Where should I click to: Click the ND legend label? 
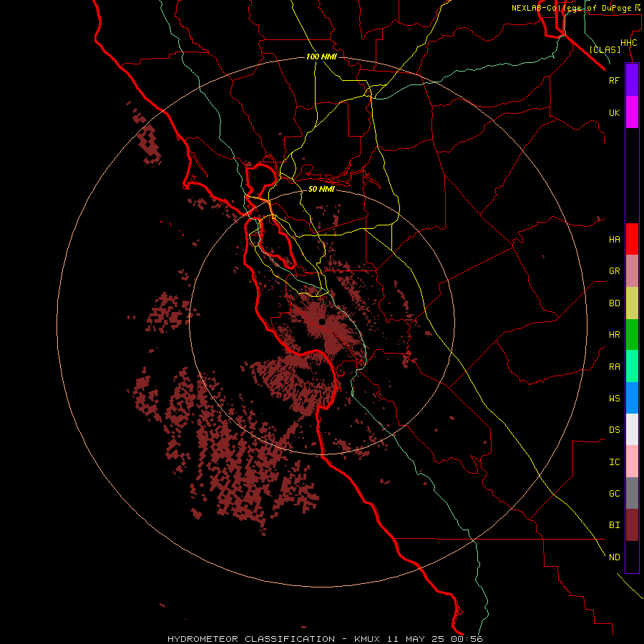(x=614, y=557)
